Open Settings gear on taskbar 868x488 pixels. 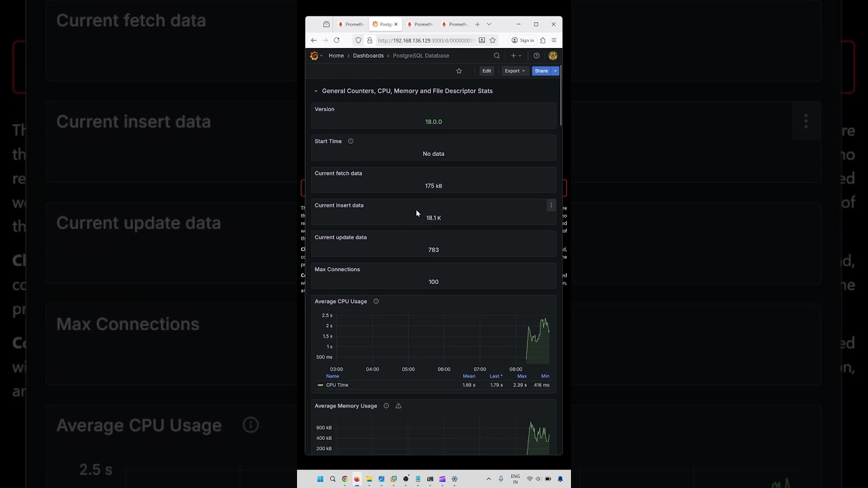[454, 479]
